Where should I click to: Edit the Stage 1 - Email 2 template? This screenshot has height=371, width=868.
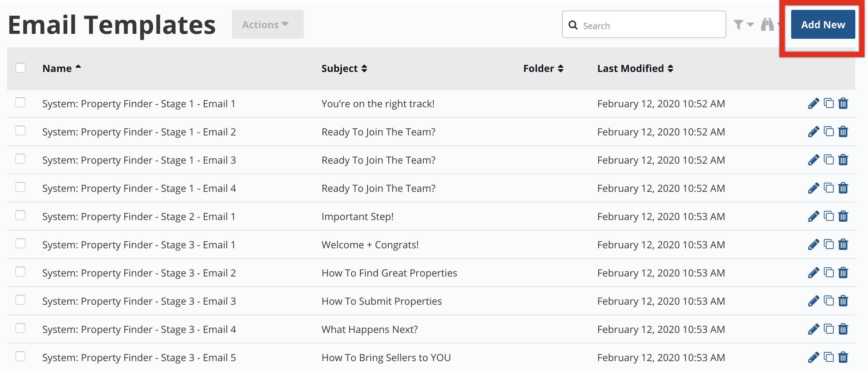(813, 132)
